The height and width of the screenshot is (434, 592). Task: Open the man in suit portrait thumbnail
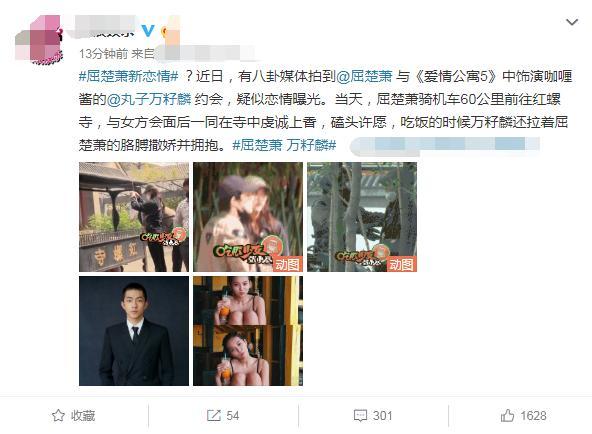pyautogui.click(x=134, y=331)
